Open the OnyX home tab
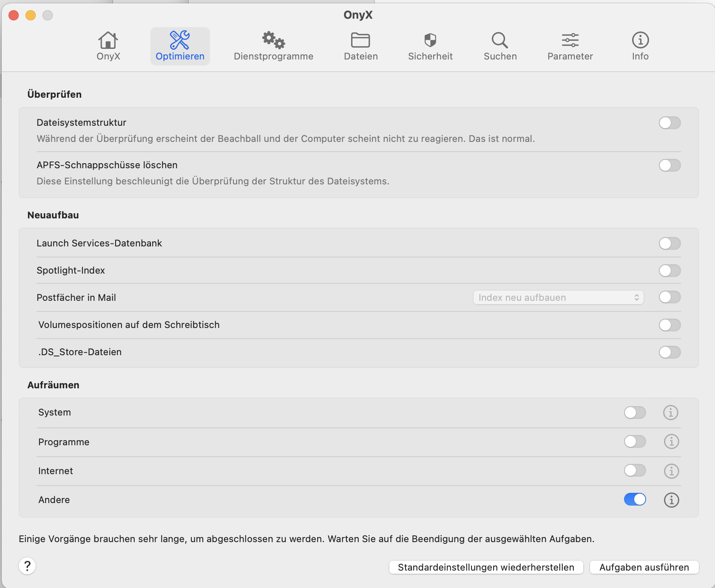The image size is (715, 588). (x=108, y=46)
